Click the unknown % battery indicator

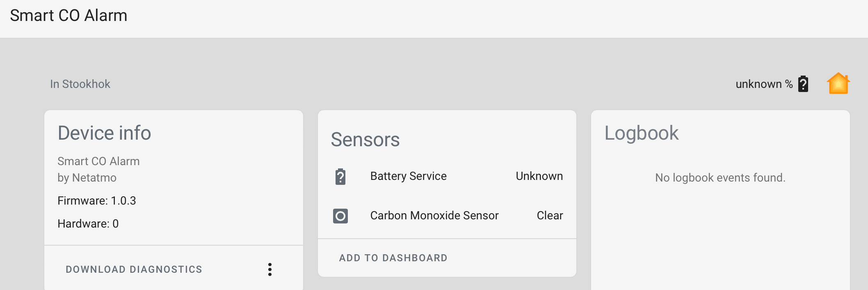tap(765, 83)
